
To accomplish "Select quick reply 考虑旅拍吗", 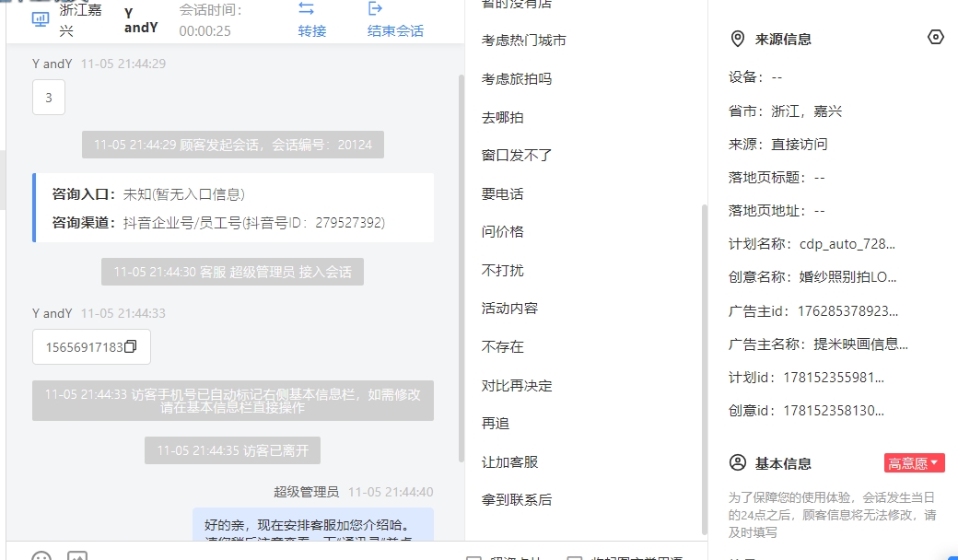I will click(x=516, y=79).
